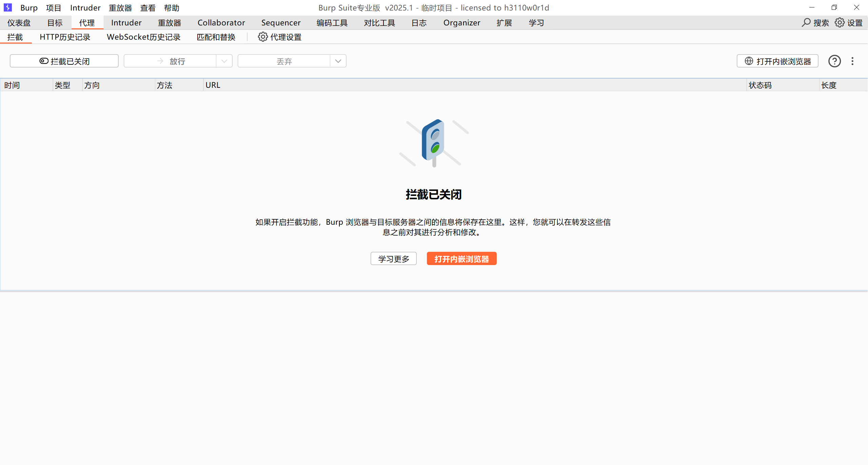
Task: Select the Sequencer tab
Action: [281, 22]
